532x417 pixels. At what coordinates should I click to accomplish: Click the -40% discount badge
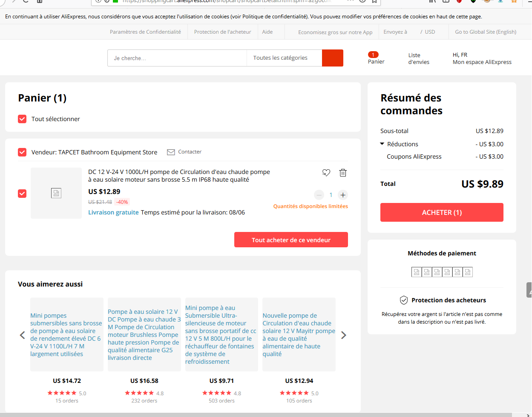pyautogui.click(x=122, y=202)
